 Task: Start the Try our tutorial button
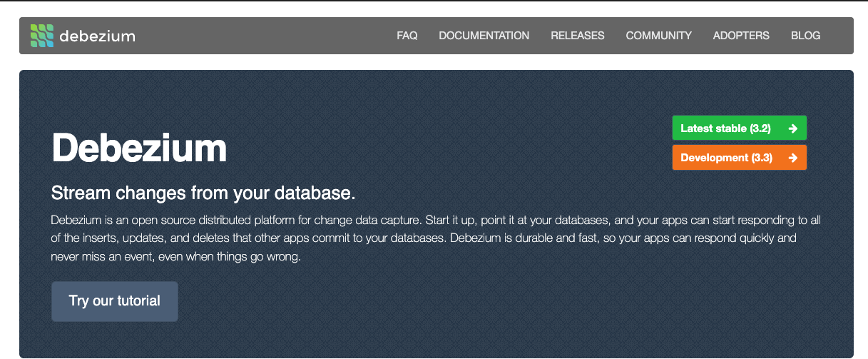click(115, 301)
